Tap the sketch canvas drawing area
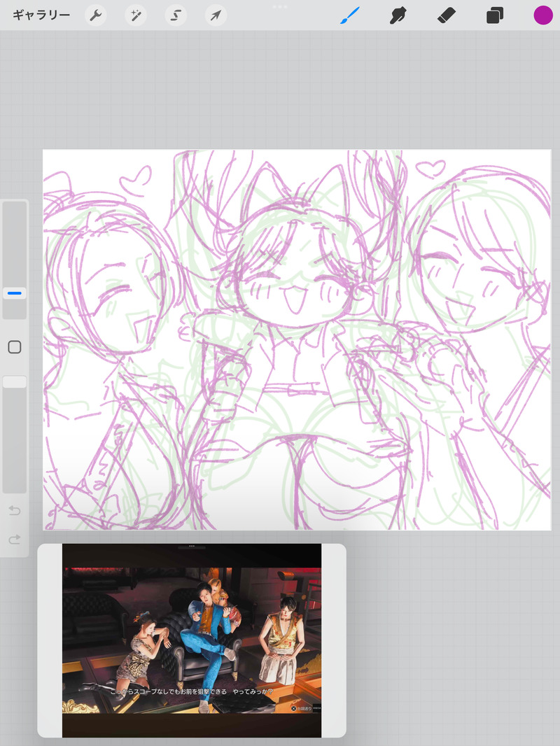The image size is (560, 746). coord(297,339)
